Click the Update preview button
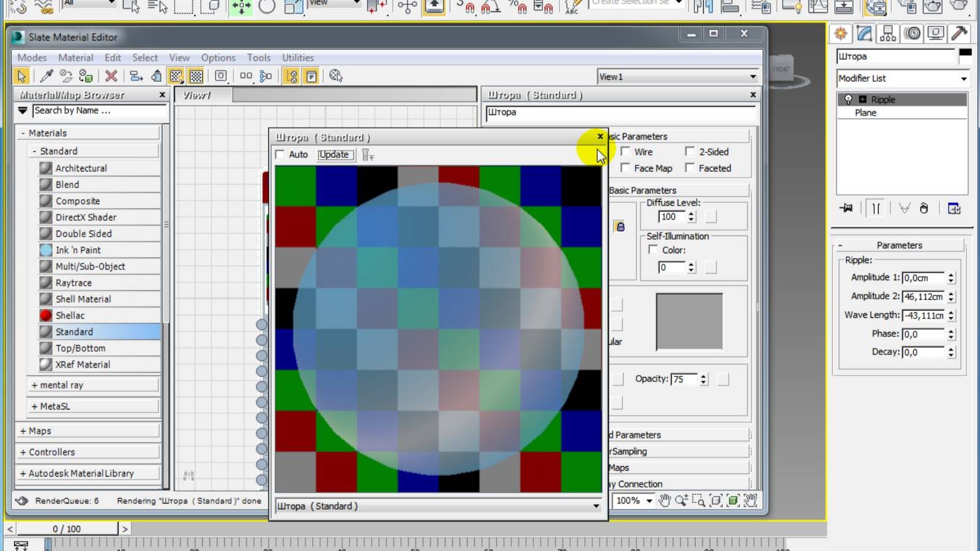This screenshot has height=551, width=980. 335,155
